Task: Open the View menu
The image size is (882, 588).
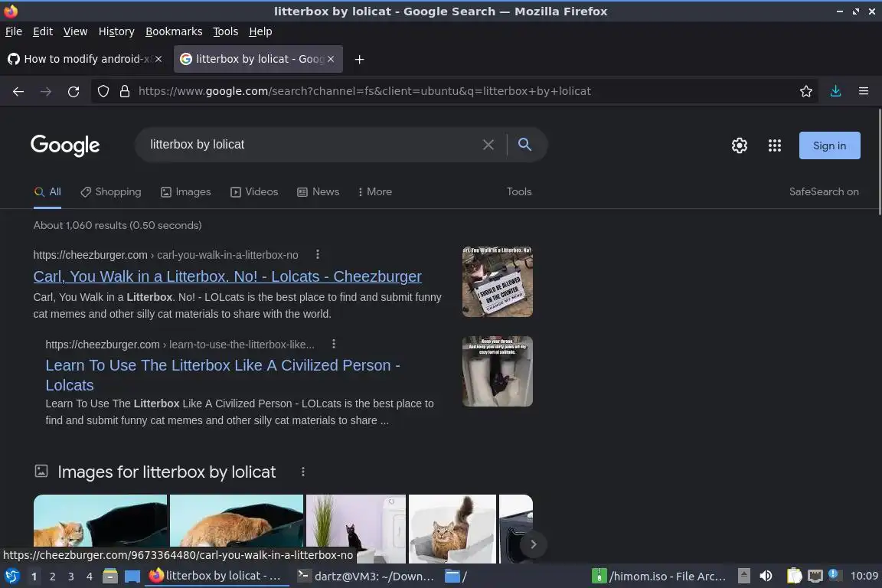Action: tap(75, 31)
